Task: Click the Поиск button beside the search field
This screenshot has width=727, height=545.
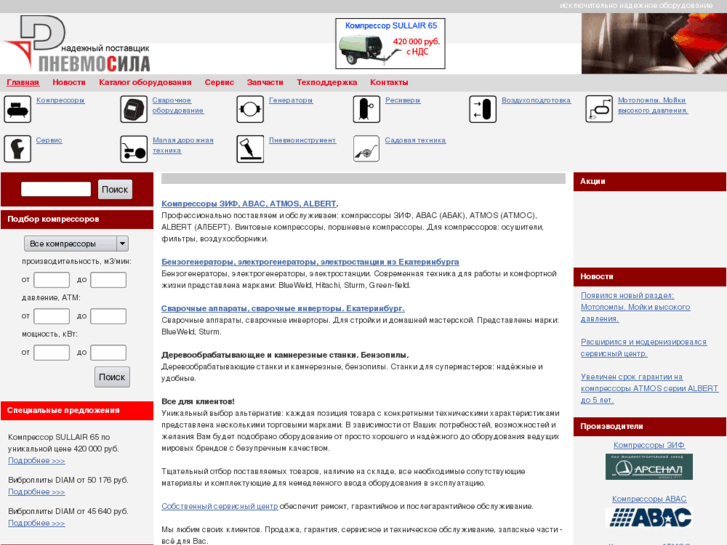Action: tap(115, 189)
